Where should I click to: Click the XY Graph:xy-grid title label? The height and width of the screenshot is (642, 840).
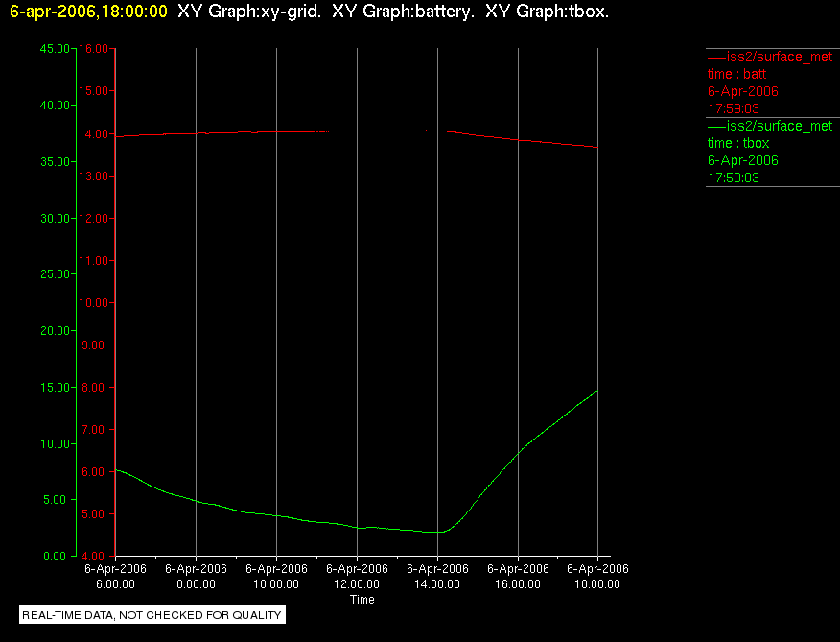[249, 12]
